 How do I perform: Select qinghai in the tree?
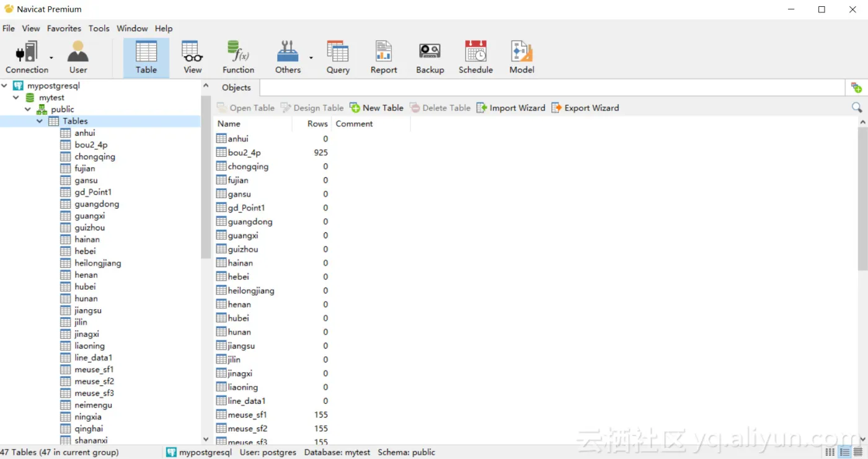89,429
